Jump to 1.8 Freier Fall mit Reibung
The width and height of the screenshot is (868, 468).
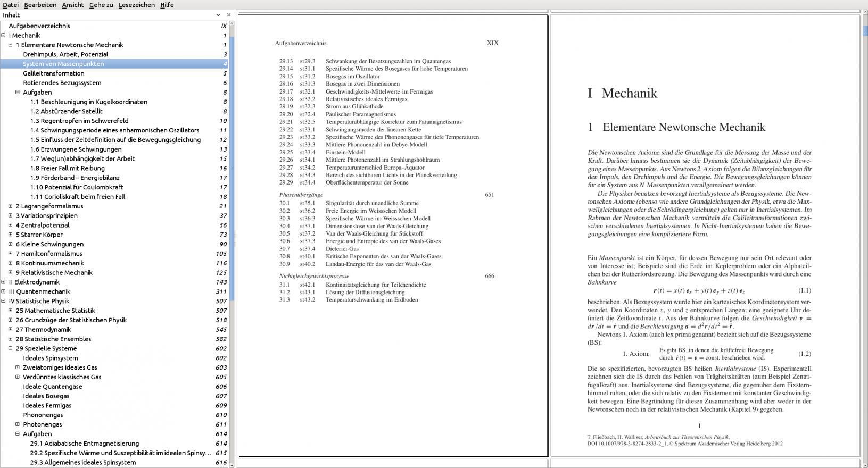(x=68, y=169)
